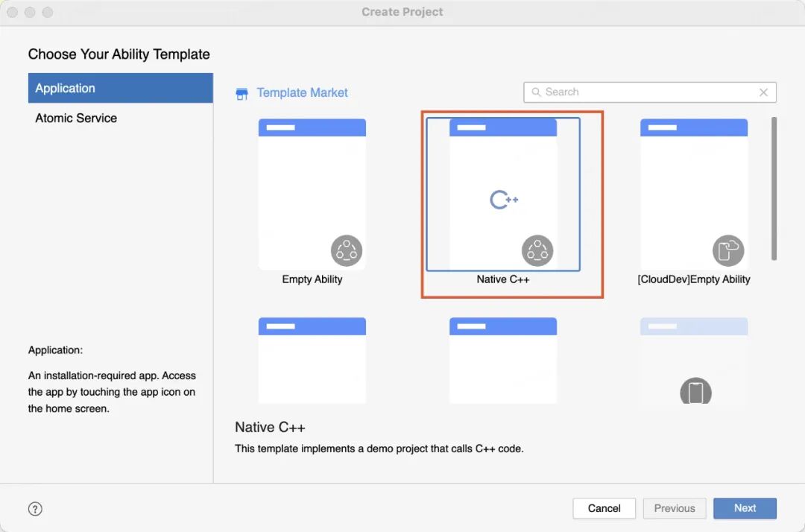Open the Template Market link
Image resolution: width=805 pixels, height=532 pixels.
pos(302,93)
